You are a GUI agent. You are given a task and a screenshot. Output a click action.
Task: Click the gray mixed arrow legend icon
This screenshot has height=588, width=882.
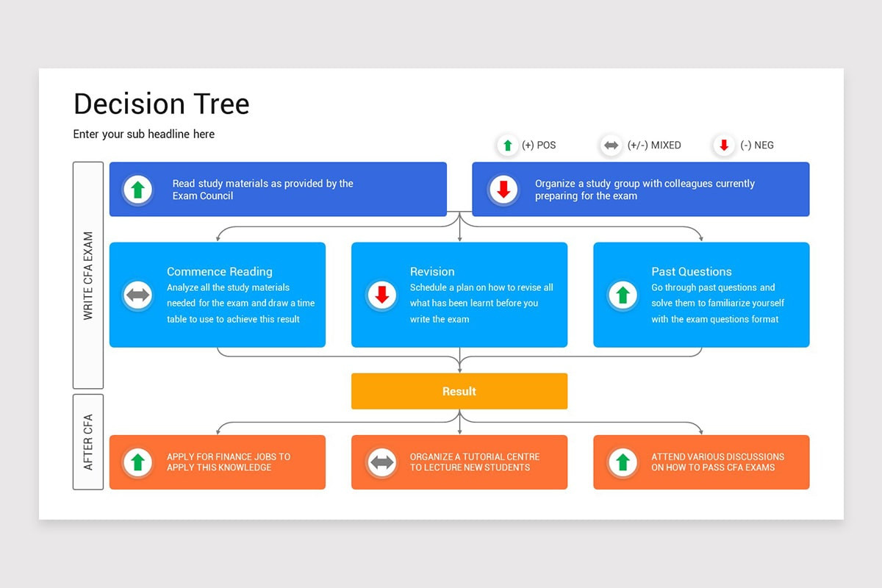pyautogui.click(x=611, y=146)
